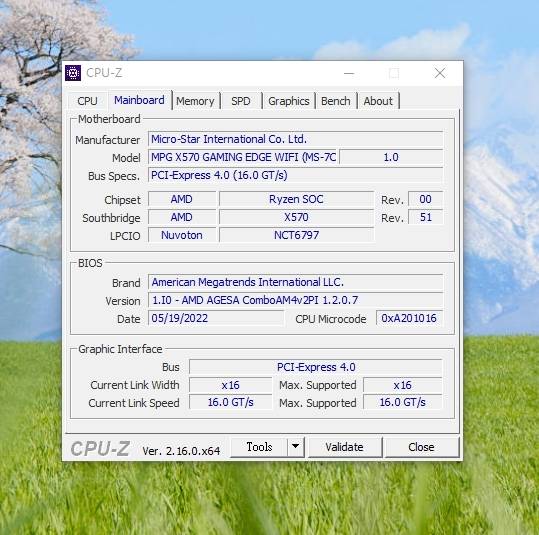Switch to the CPU tab

[87, 101]
